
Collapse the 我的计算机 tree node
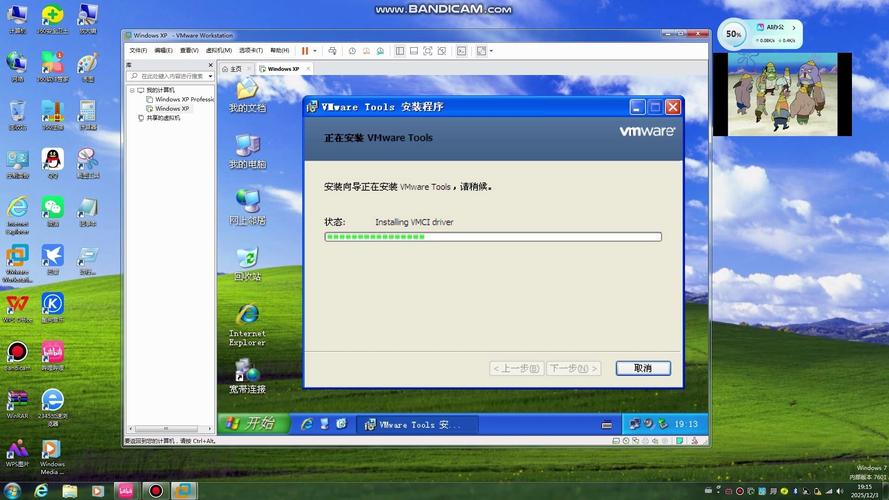132,90
